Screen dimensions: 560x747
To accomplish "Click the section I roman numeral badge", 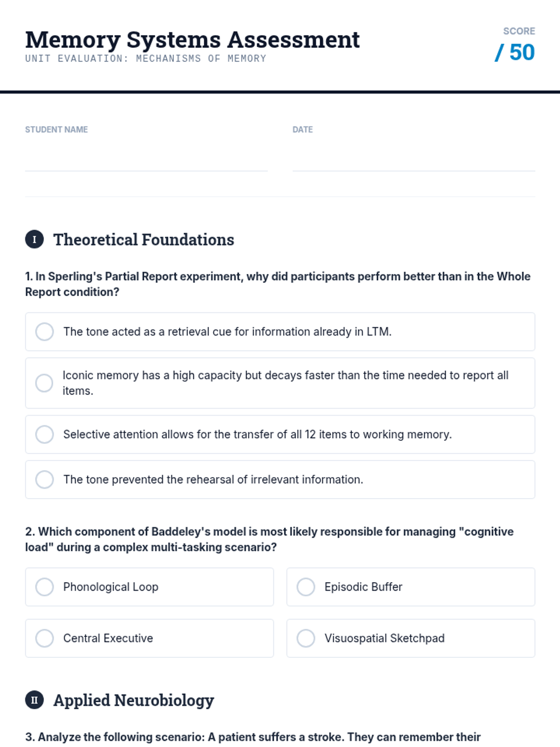I will (x=35, y=240).
